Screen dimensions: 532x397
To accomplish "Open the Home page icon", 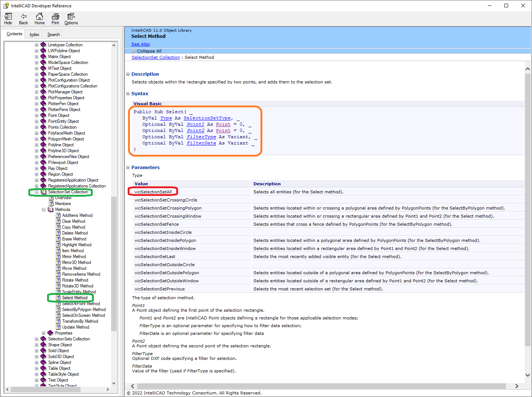I will pos(39,17).
